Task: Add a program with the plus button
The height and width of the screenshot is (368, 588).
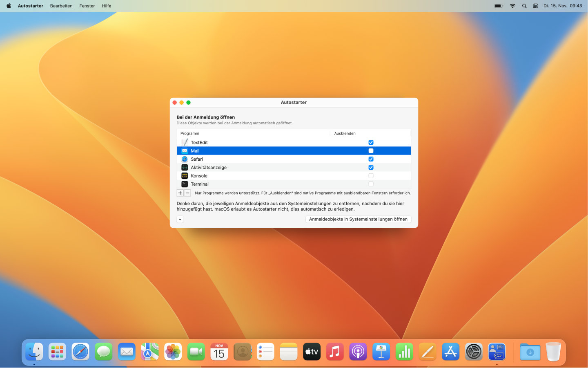Action: 180,193
